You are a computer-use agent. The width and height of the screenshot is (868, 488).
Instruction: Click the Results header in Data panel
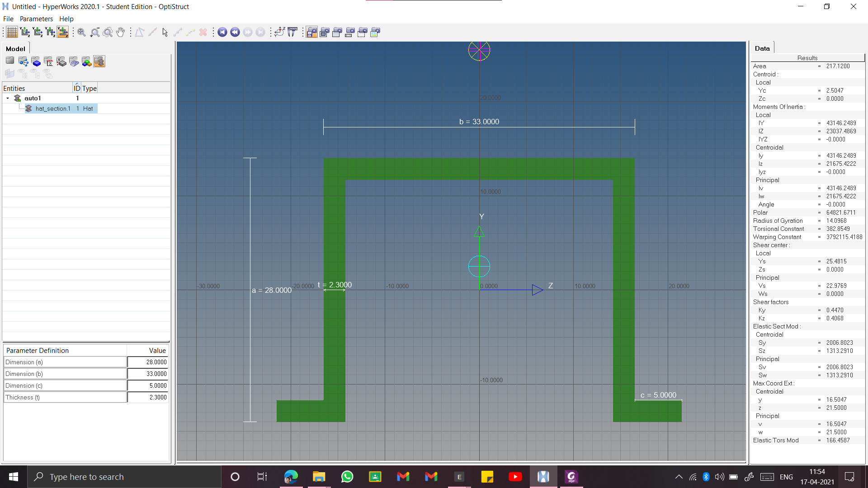(807, 58)
